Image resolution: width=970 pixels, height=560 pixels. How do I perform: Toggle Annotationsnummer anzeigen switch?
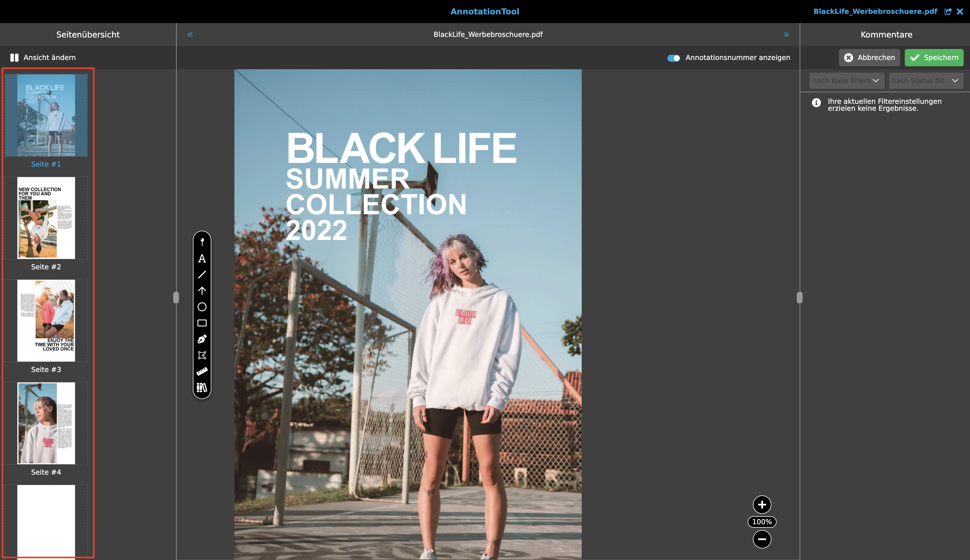673,58
